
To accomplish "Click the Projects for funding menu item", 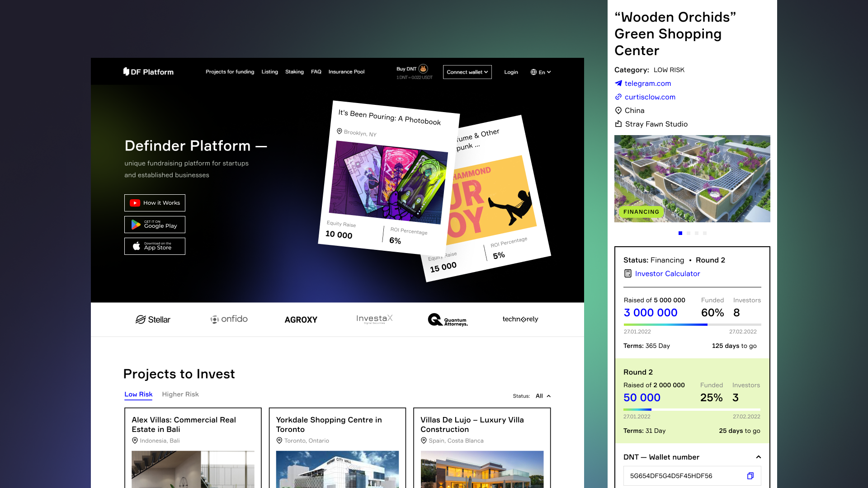I will coord(230,71).
